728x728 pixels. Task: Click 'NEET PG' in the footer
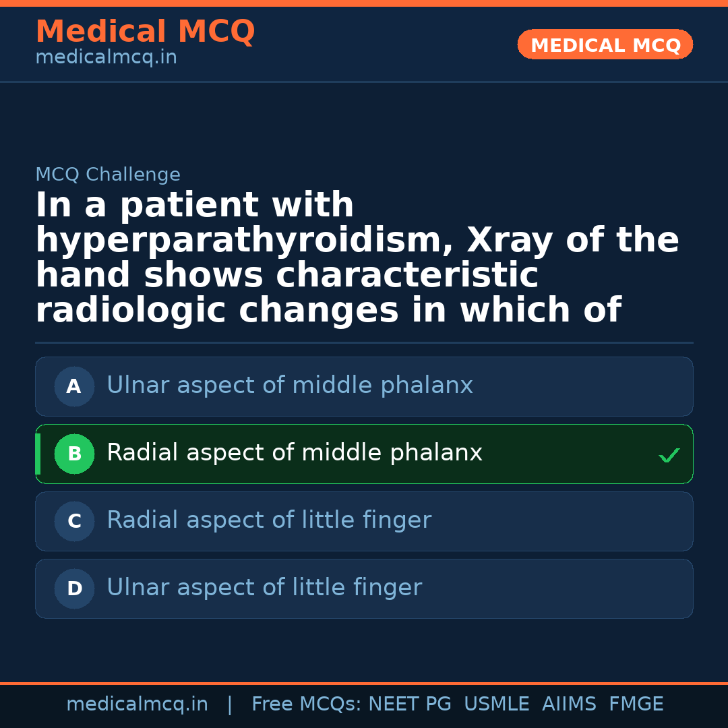point(410,704)
